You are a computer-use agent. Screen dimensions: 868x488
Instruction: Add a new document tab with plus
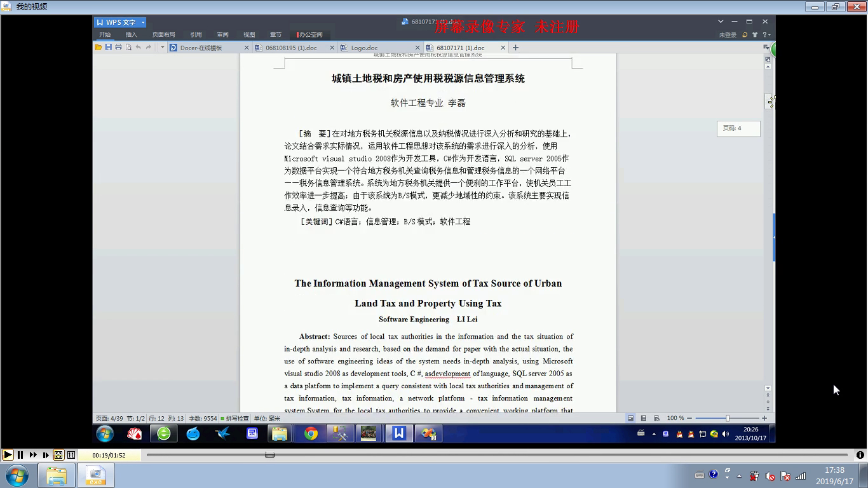click(516, 48)
